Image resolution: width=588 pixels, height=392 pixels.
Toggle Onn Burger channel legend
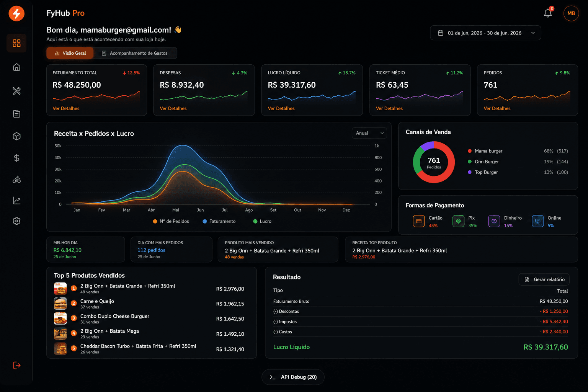(x=483, y=162)
